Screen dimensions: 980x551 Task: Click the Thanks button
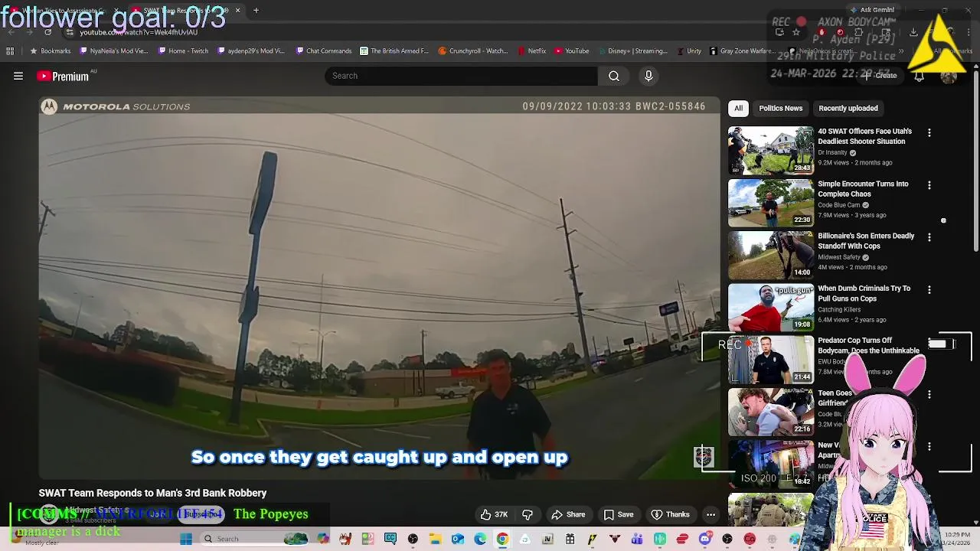[x=671, y=514]
